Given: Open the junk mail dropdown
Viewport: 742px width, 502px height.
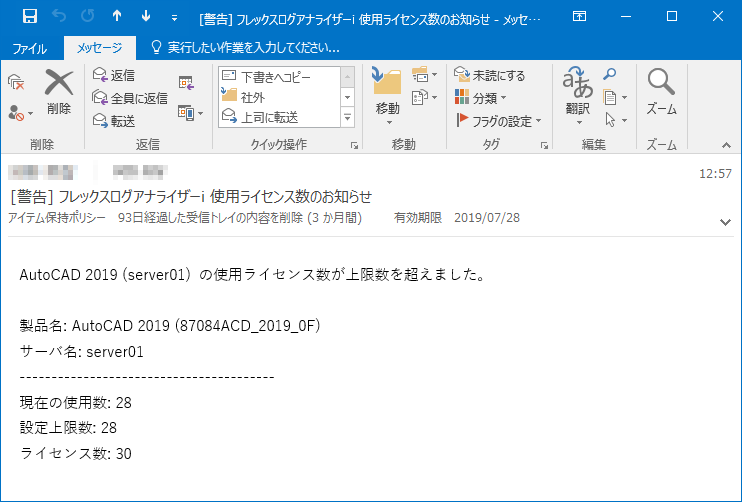Looking at the screenshot, I should (20, 113).
